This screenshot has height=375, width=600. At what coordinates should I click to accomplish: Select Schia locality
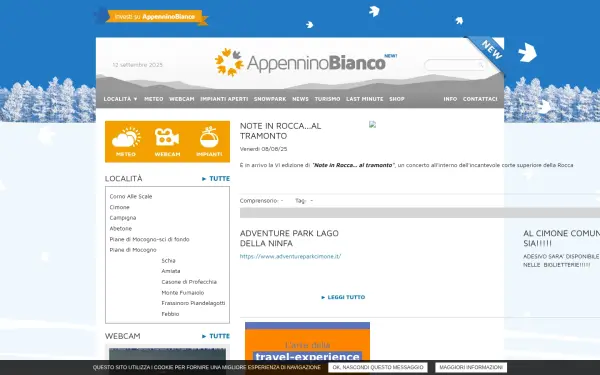click(x=168, y=261)
